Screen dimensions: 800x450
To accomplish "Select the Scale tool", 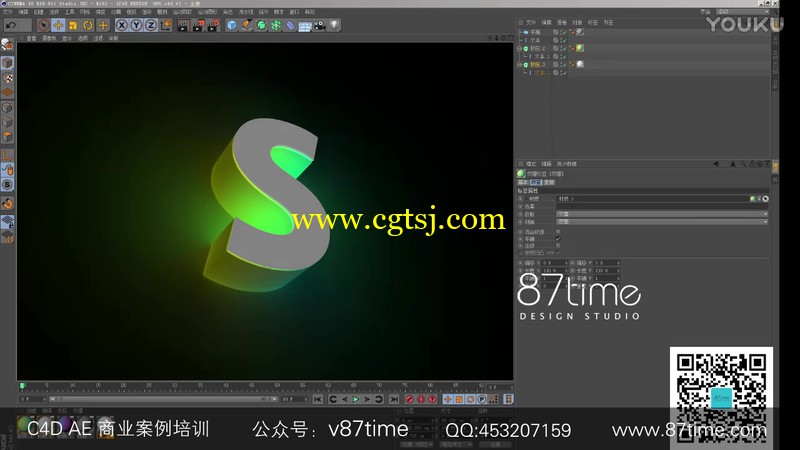I will coord(73,25).
